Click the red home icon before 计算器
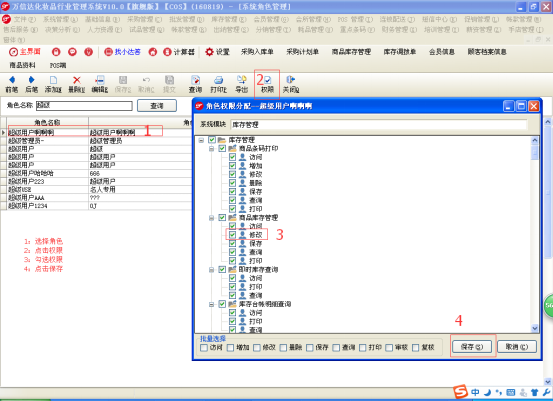553x401 pixels. pos(153,52)
